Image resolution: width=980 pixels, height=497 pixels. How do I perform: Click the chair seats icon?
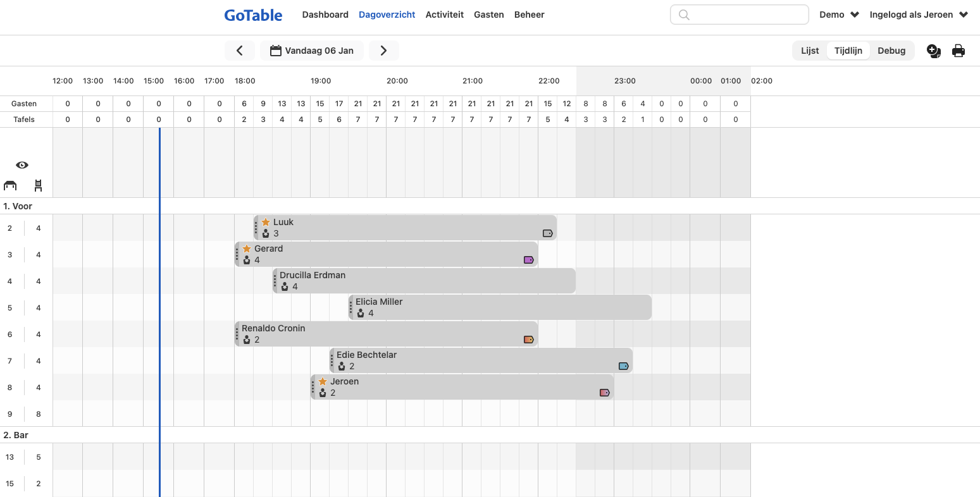tap(39, 185)
